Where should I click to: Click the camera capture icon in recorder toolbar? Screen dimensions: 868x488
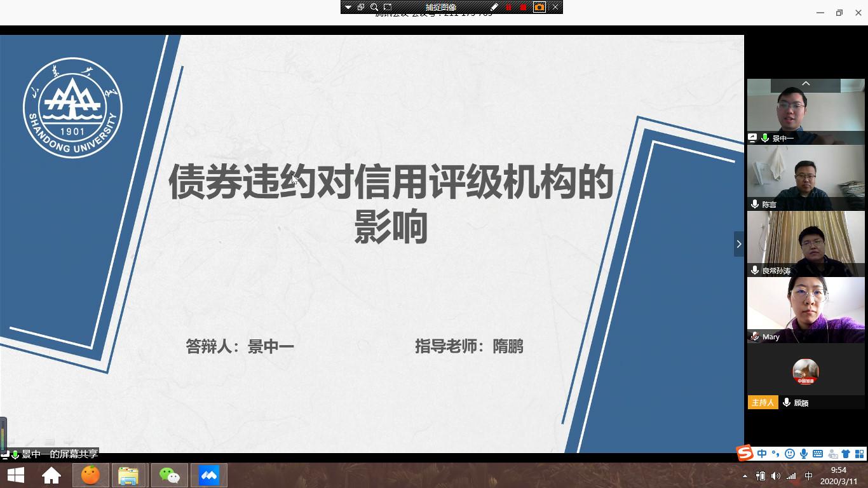click(x=539, y=7)
